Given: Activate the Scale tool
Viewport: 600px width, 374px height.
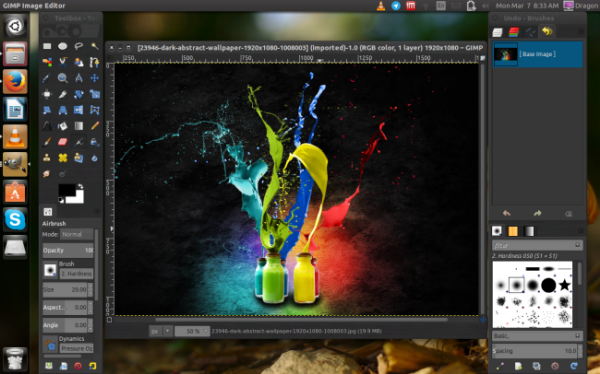Looking at the screenshot, I should 95,94.
